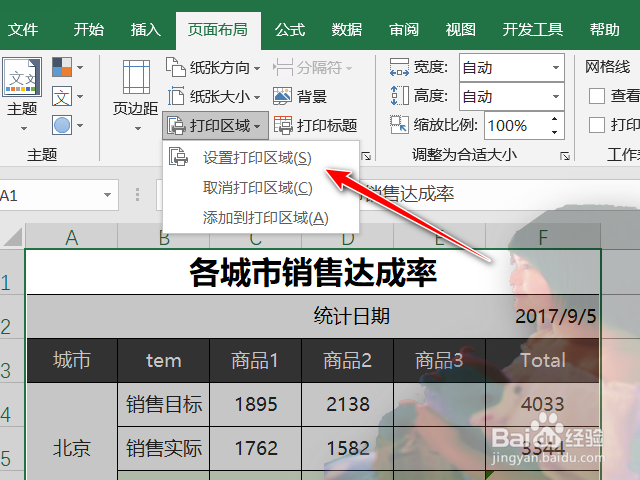
Task: Click the theme colors icon
Action: click(x=62, y=67)
